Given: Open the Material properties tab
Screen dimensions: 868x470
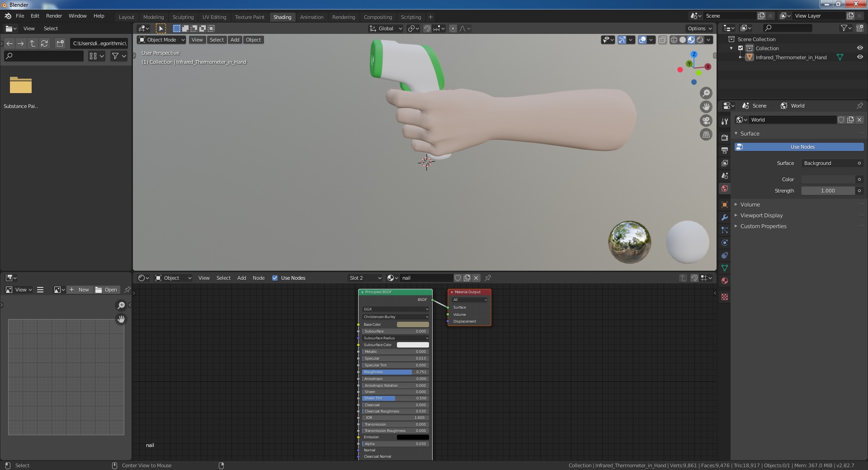Looking at the screenshot, I should pos(725,281).
